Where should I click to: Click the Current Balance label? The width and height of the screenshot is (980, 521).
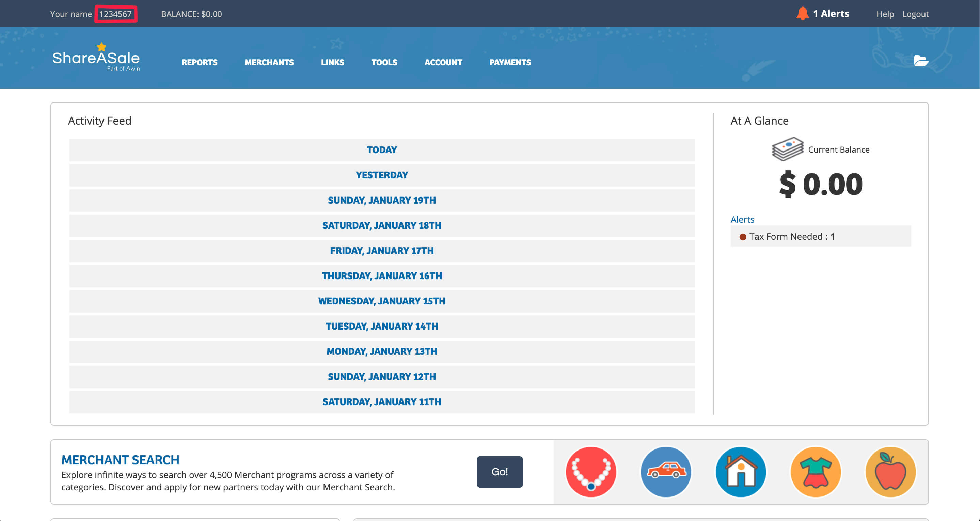(x=838, y=149)
